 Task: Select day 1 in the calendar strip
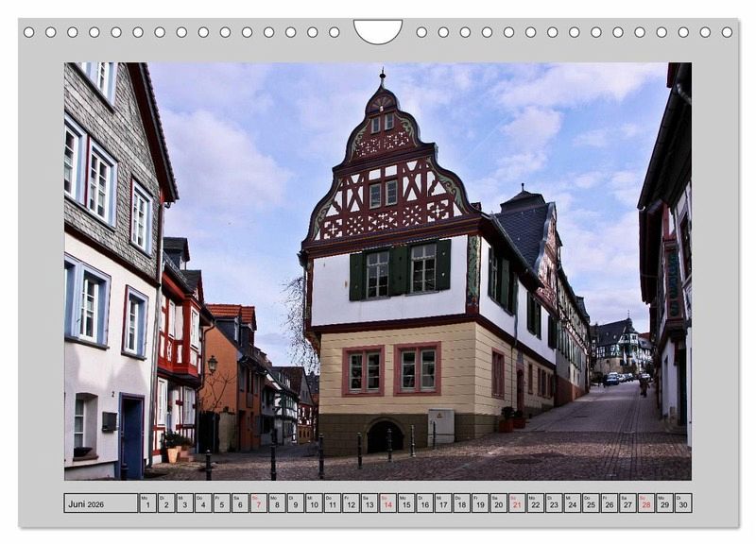coord(147,502)
